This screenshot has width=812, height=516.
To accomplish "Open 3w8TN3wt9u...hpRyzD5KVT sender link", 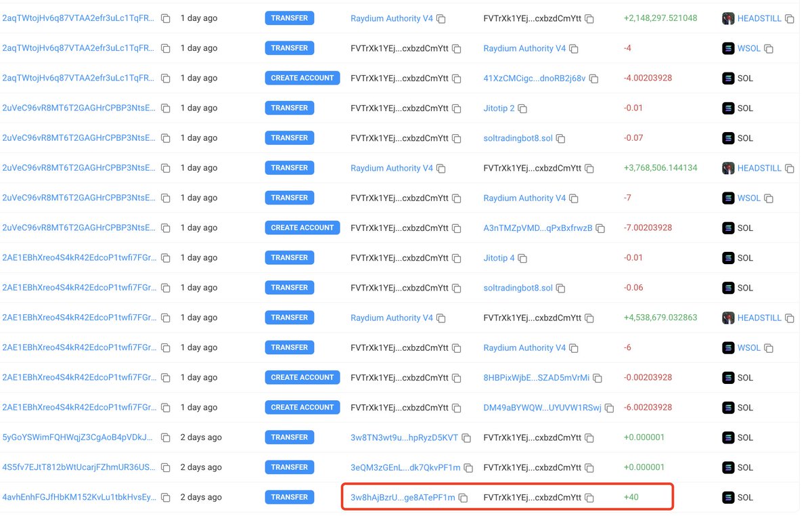I will tap(404, 437).
